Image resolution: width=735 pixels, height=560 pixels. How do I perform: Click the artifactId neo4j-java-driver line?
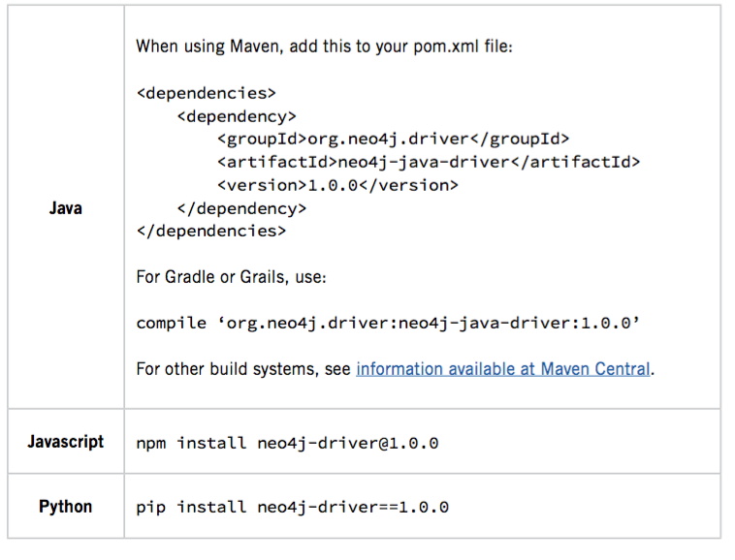point(429,162)
